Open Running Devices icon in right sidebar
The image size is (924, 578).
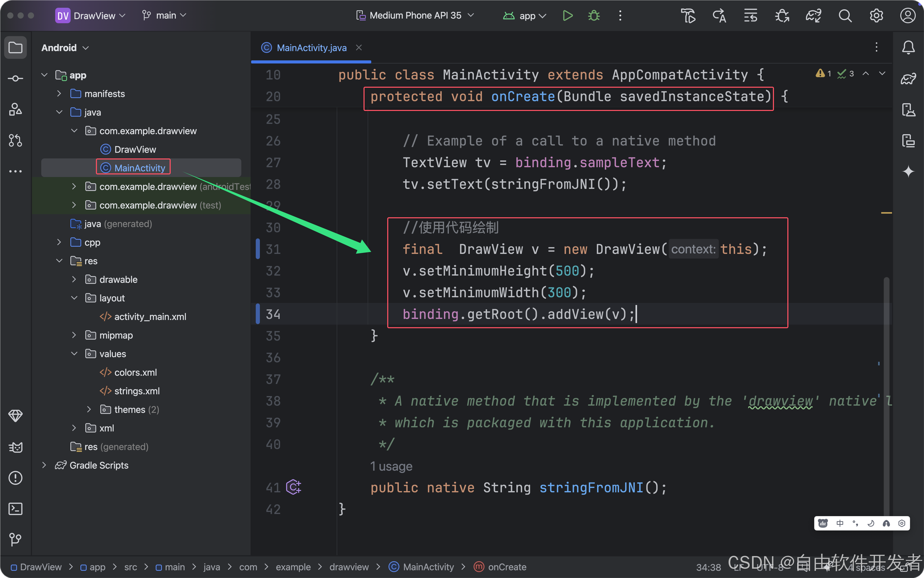pyautogui.click(x=908, y=140)
